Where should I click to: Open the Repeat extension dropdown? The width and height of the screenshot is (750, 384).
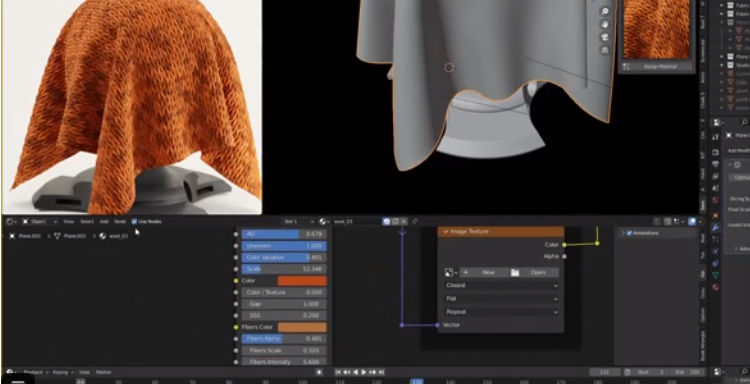pos(501,312)
